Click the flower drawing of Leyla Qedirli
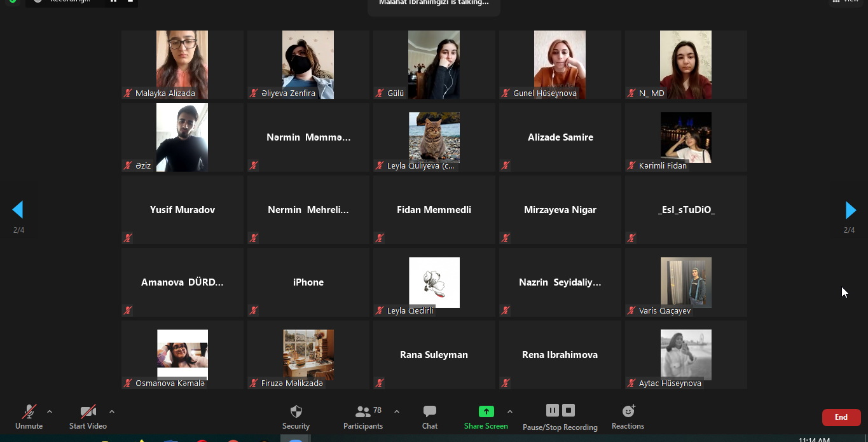The image size is (868, 442). tap(434, 282)
